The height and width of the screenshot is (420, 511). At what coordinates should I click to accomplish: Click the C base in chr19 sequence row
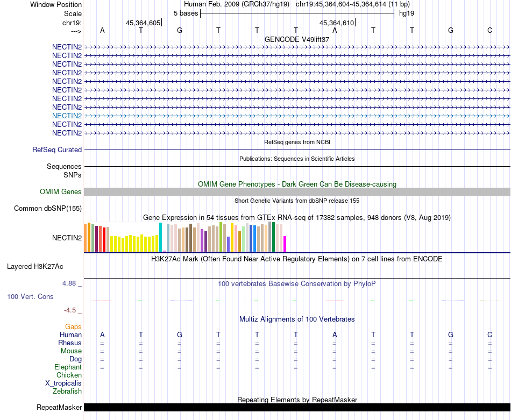pos(489,30)
